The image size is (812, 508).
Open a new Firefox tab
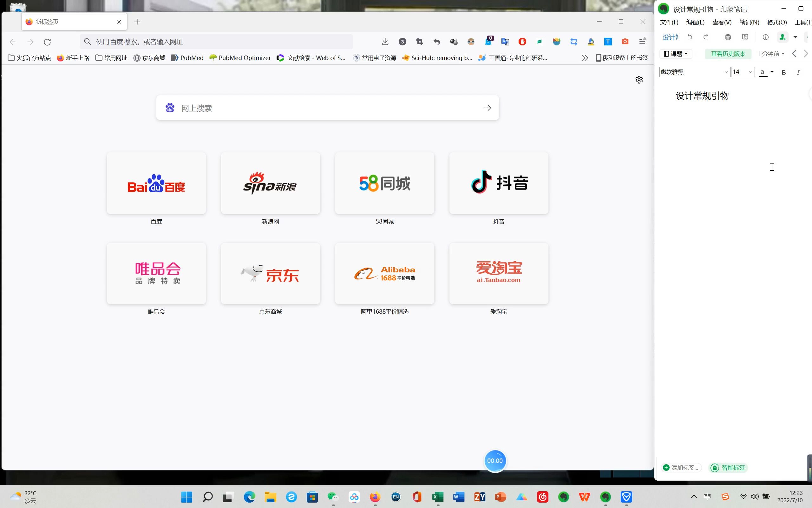click(137, 22)
